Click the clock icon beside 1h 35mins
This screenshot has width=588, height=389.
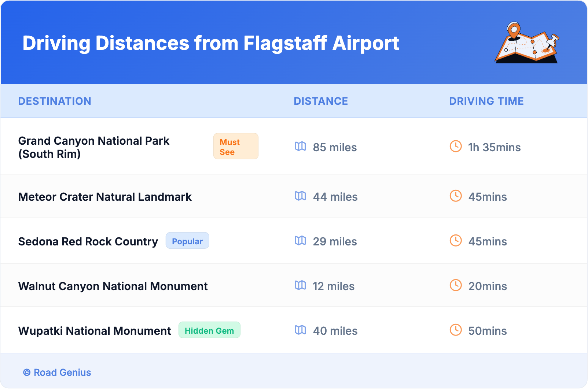point(456,147)
